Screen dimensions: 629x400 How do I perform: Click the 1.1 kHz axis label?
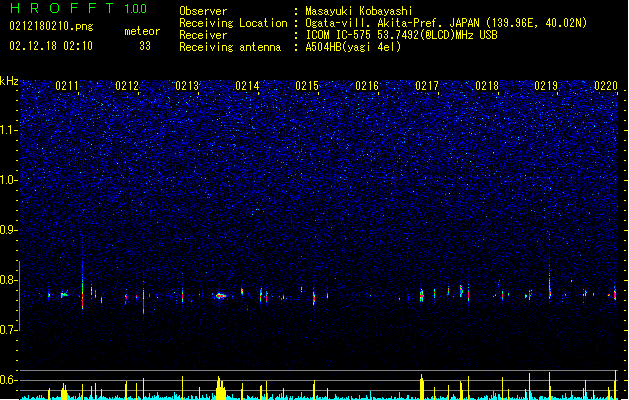pos(9,130)
